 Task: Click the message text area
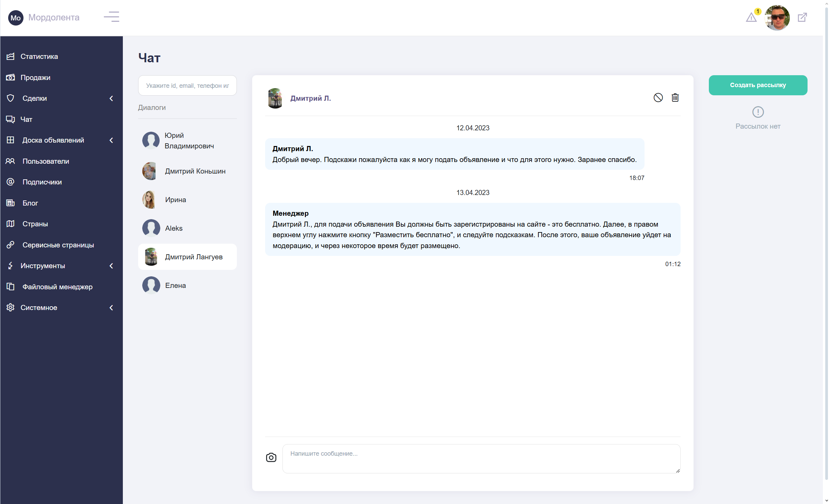coord(481,458)
